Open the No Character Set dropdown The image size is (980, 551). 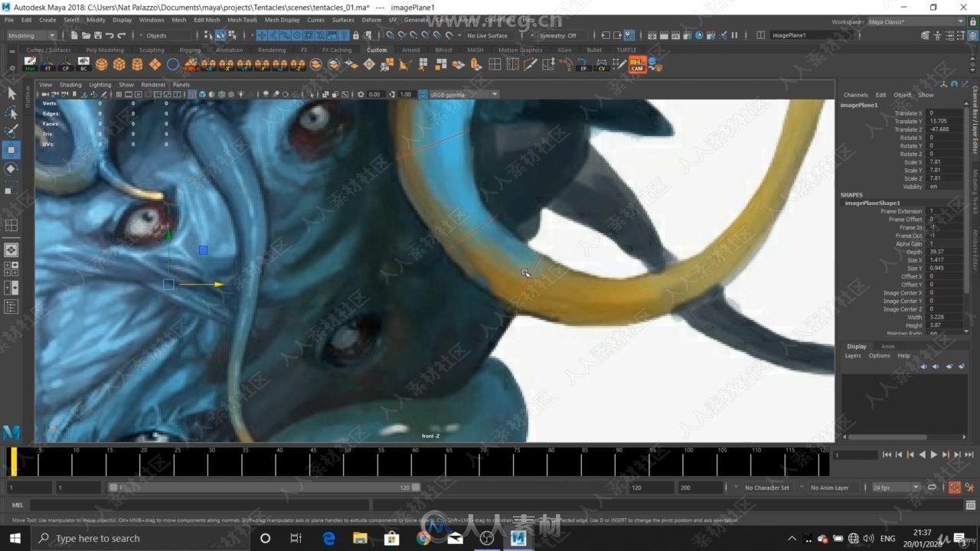click(x=768, y=487)
